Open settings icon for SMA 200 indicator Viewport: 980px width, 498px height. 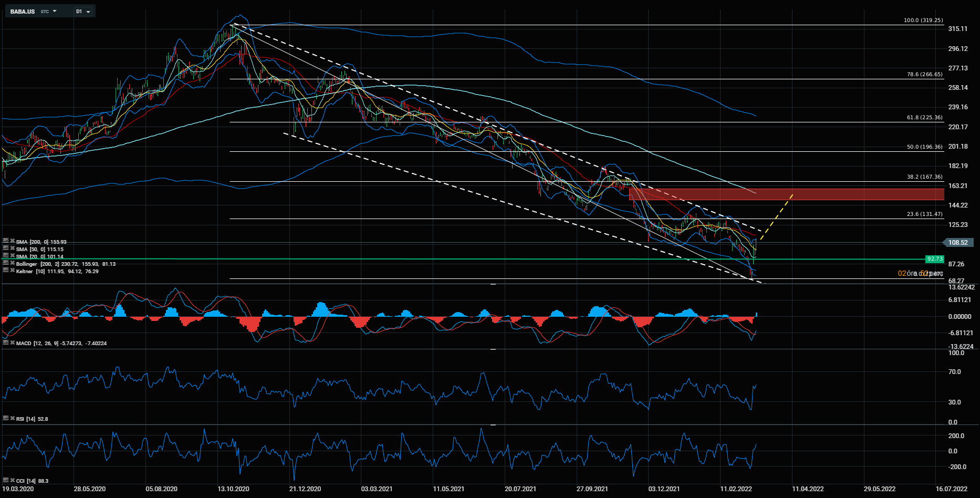pyautogui.click(x=6, y=241)
